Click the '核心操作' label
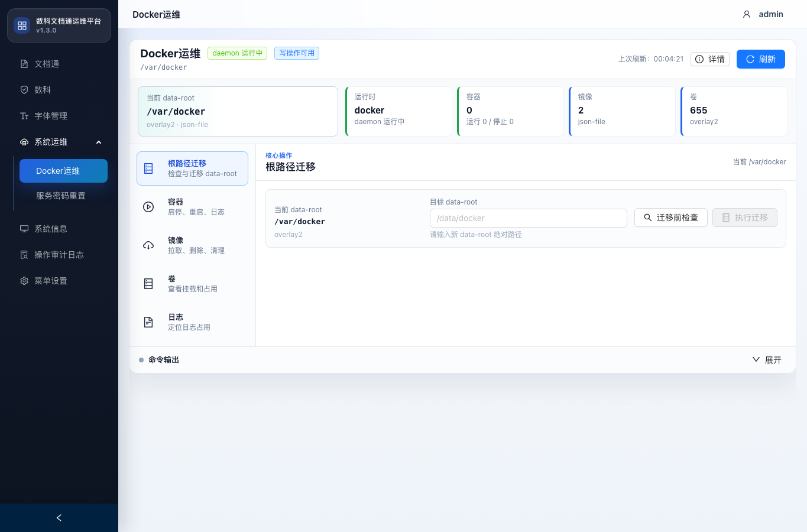The image size is (807, 532). click(278, 155)
